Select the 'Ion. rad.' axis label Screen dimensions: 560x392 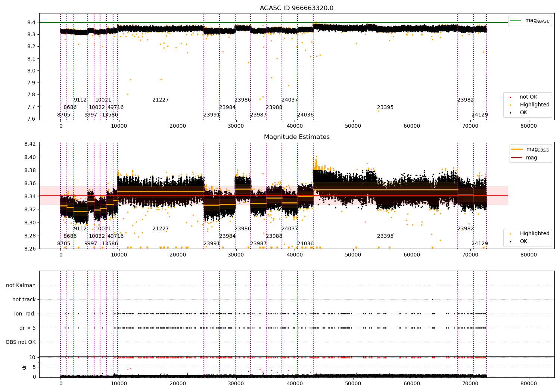click(x=25, y=314)
